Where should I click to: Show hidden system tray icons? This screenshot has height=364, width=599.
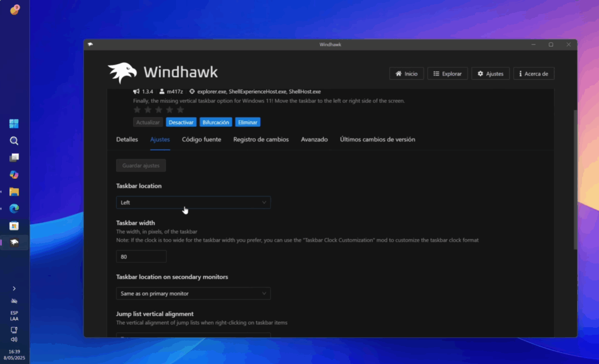[14, 289]
